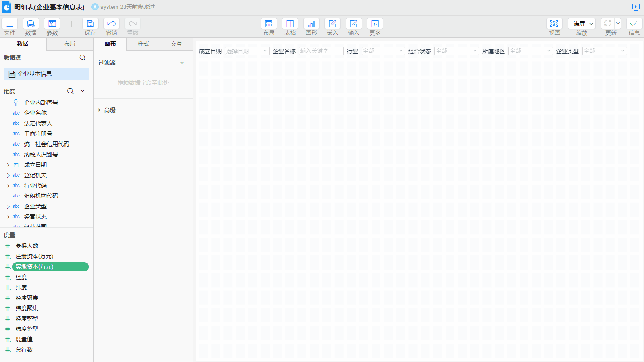Switch to the 样式 (Style) tab
The image size is (644, 362).
click(143, 44)
